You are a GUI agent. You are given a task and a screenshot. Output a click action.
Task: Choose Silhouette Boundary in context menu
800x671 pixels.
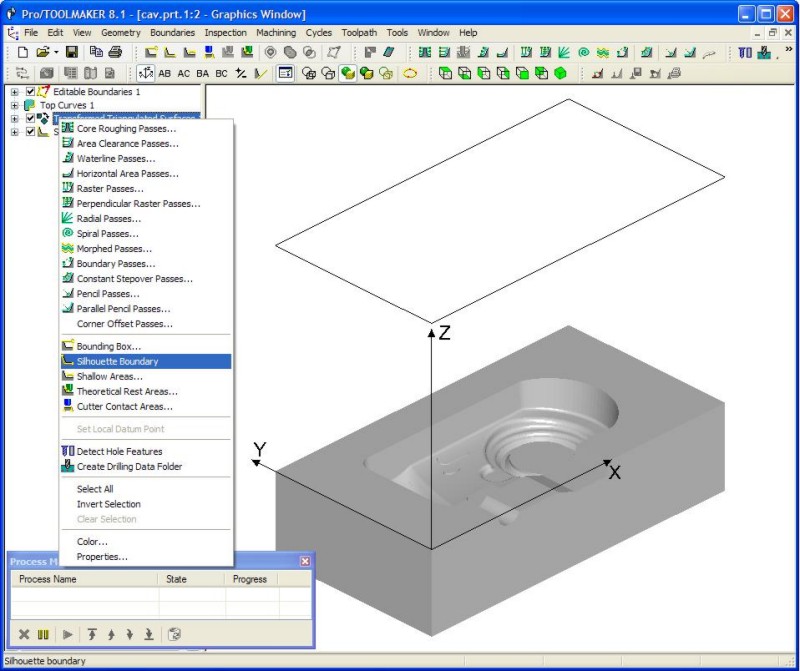[146, 361]
